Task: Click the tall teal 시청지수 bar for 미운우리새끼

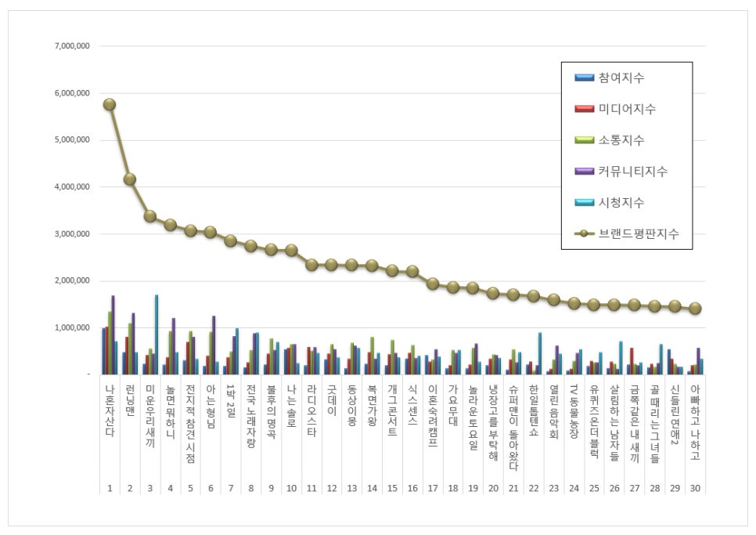Action: coord(157,334)
